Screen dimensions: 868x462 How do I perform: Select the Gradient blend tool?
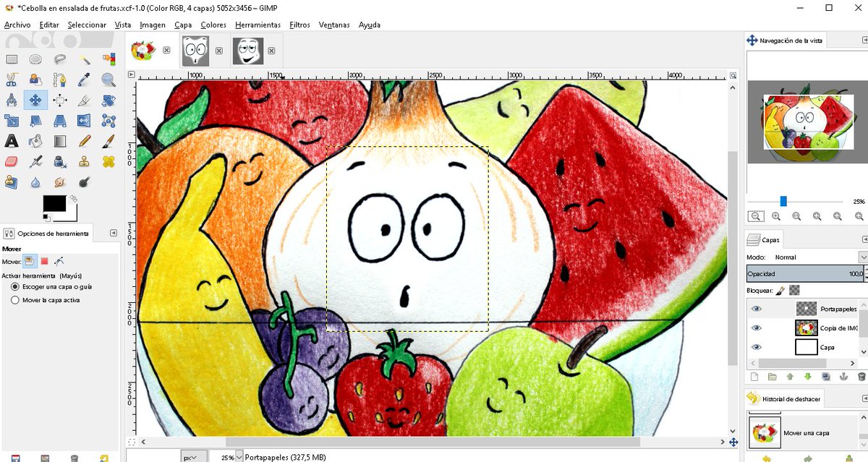[60, 141]
